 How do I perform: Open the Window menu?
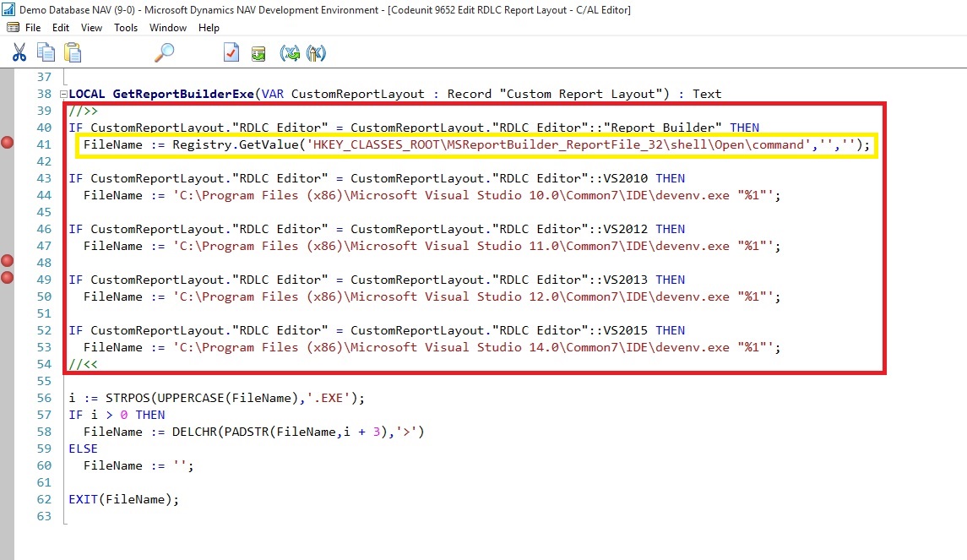tap(168, 28)
